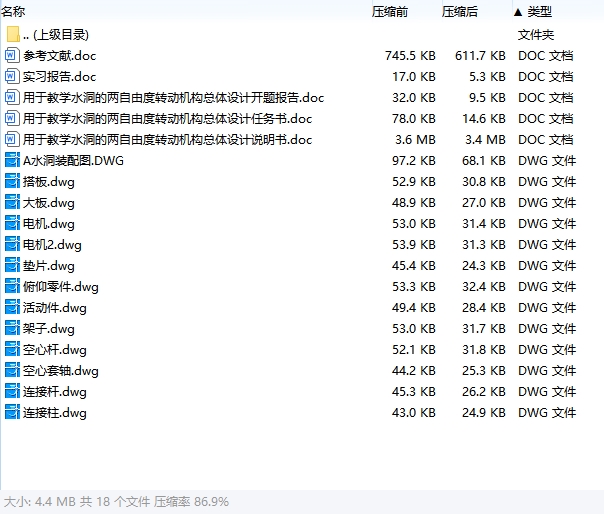Click the DWG icon for 空心套轴.dwg
The image size is (604, 514).
pos(12,370)
